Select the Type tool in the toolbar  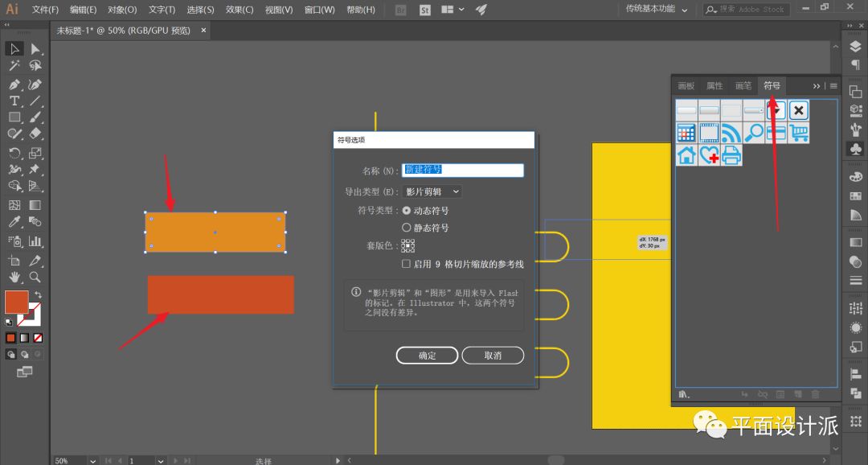point(14,101)
